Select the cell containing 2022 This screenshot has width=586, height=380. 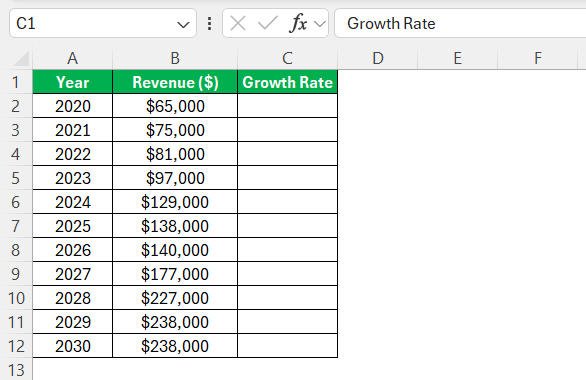point(73,154)
